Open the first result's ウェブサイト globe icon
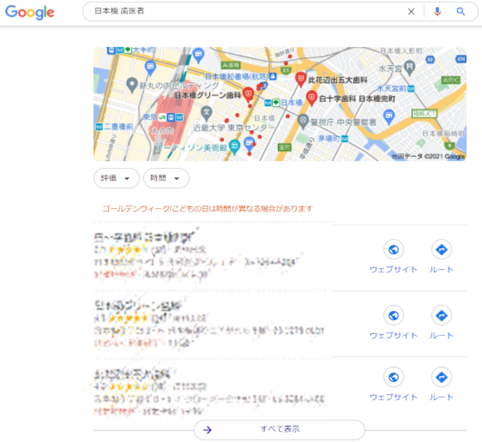 pyautogui.click(x=394, y=249)
